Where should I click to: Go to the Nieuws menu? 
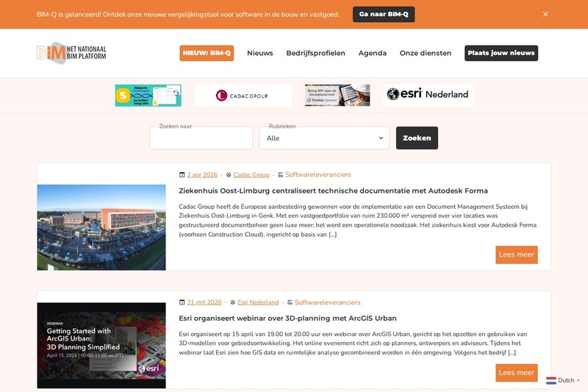(260, 53)
